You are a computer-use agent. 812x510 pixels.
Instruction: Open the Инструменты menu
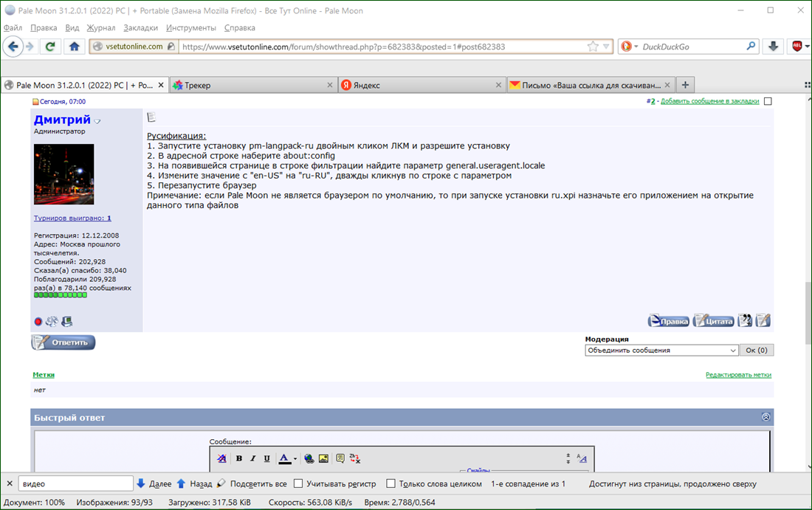[x=191, y=27]
